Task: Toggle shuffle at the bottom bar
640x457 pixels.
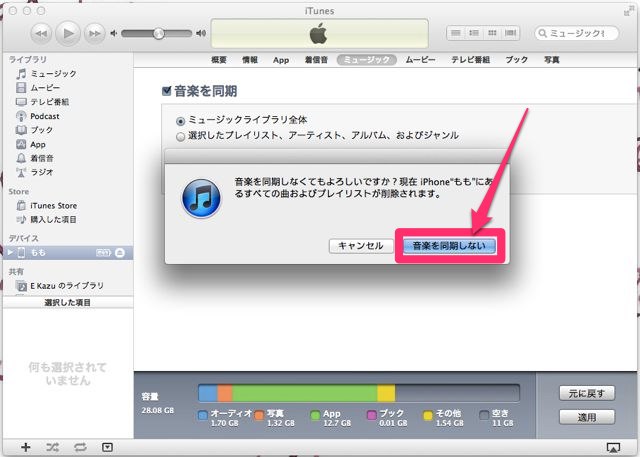Action: click(52, 447)
